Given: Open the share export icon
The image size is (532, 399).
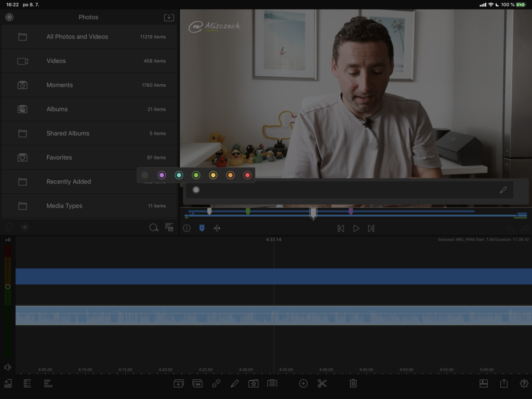Looking at the screenshot, I should [504, 383].
